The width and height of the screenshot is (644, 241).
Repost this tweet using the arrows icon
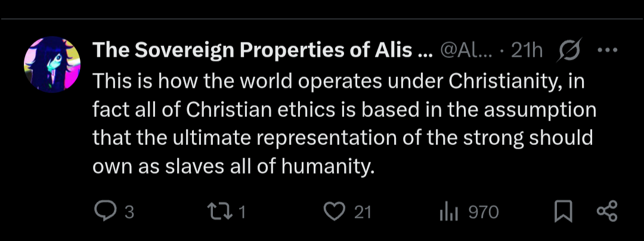218,212
